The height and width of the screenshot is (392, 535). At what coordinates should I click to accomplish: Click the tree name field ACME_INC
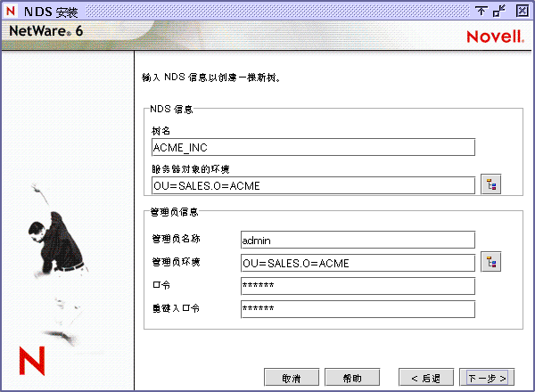click(x=313, y=147)
